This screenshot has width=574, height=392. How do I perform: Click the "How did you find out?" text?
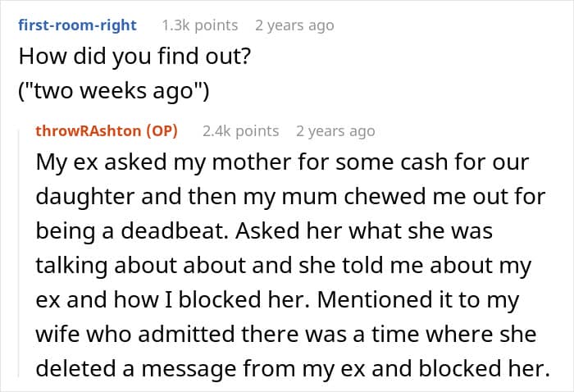(134, 57)
